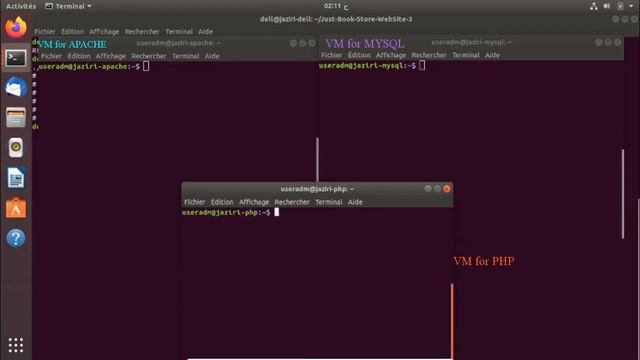Open Édition menu in jaziri-mysql terminal
The width and height of the screenshot is (640, 360).
(359, 55)
